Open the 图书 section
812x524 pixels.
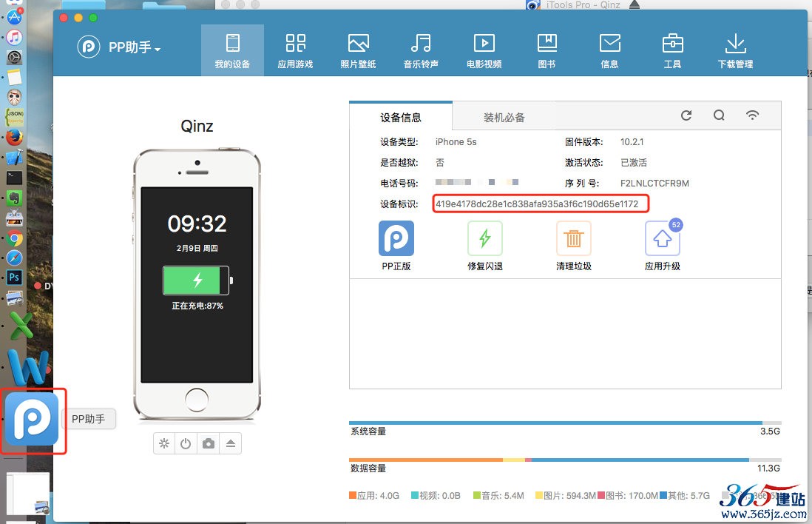tap(547, 50)
